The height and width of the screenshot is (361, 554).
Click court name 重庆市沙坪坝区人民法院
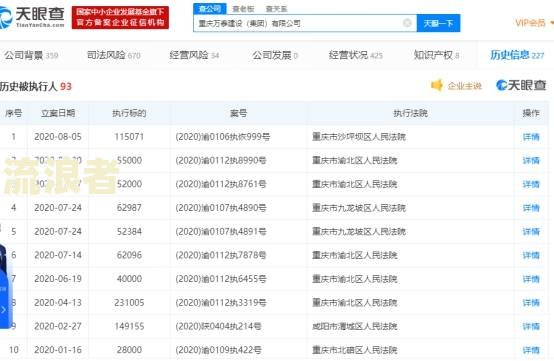tap(359, 137)
